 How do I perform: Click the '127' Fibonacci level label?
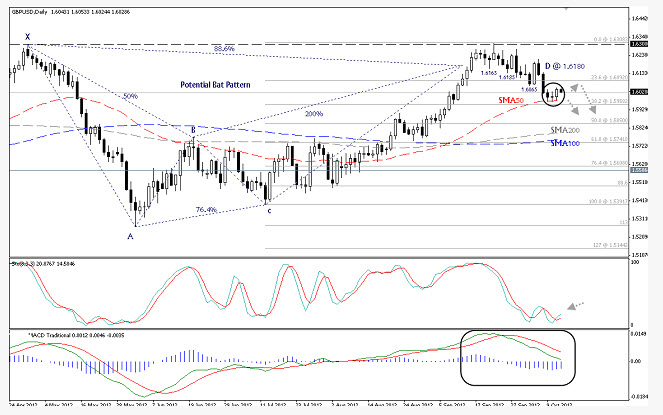[611, 245]
